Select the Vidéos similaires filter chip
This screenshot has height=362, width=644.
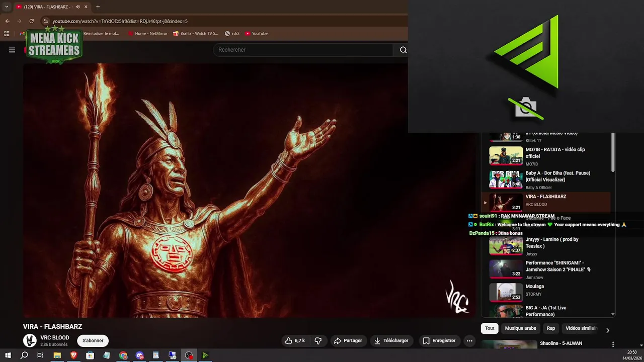[x=581, y=328]
